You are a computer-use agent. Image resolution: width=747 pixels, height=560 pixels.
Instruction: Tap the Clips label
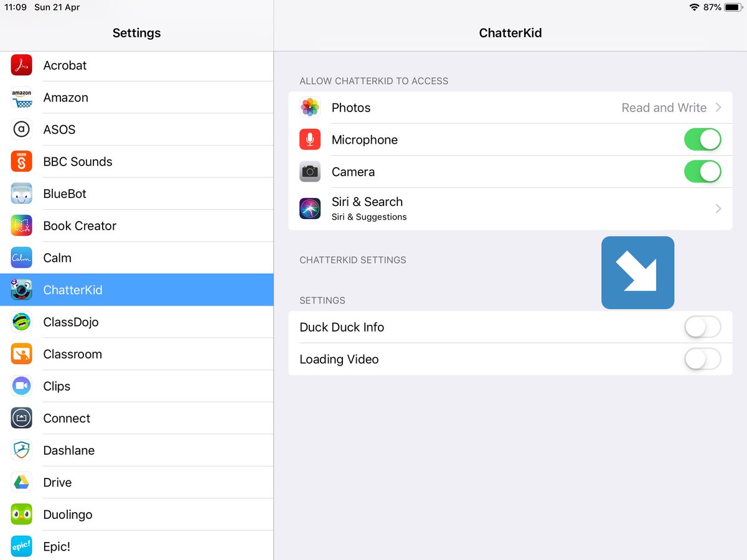(x=57, y=386)
